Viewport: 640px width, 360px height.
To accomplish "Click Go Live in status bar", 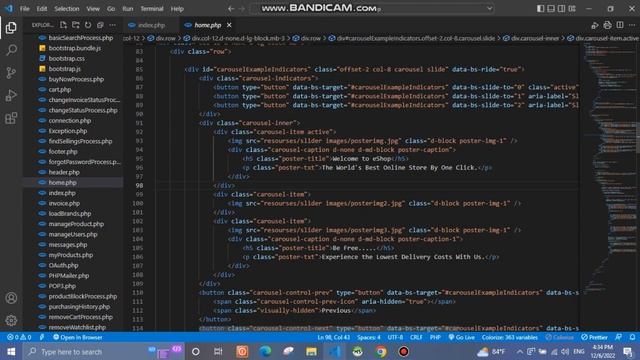I will (x=462, y=337).
